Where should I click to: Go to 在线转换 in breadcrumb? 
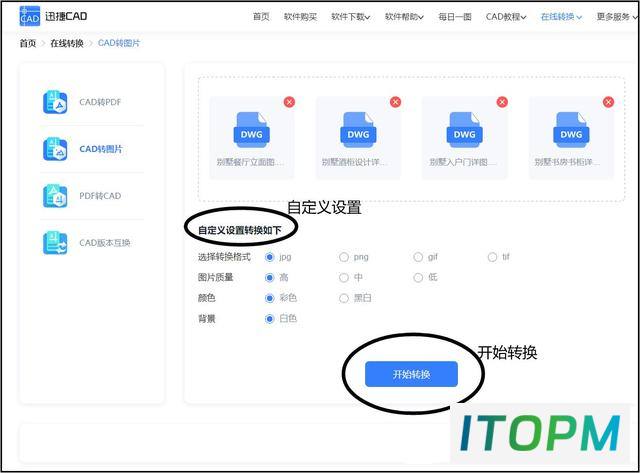67,43
